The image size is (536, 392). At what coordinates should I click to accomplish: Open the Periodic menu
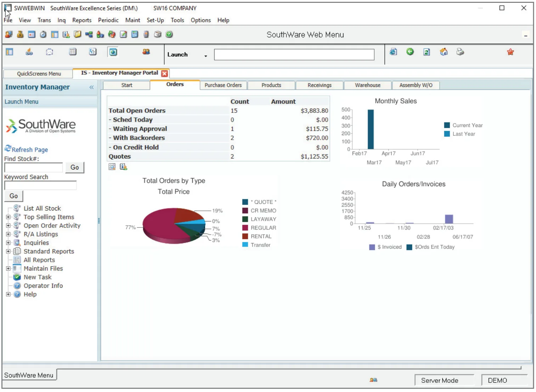pos(108,20)
